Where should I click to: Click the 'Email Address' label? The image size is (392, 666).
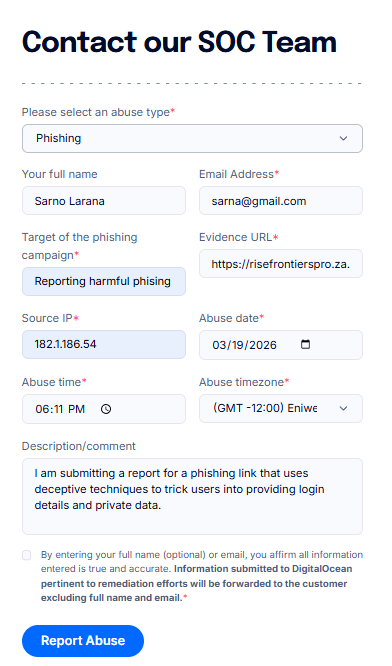[x=239, y=174]
